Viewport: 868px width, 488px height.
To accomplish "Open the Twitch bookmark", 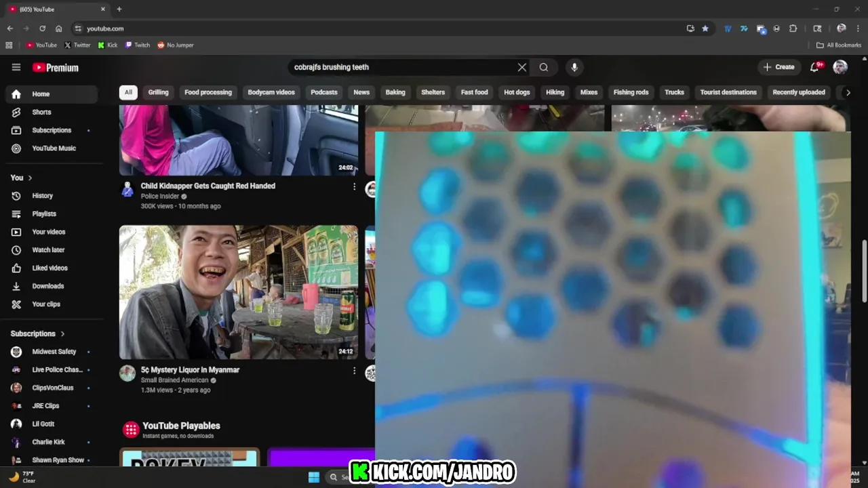I will [138, 45].
